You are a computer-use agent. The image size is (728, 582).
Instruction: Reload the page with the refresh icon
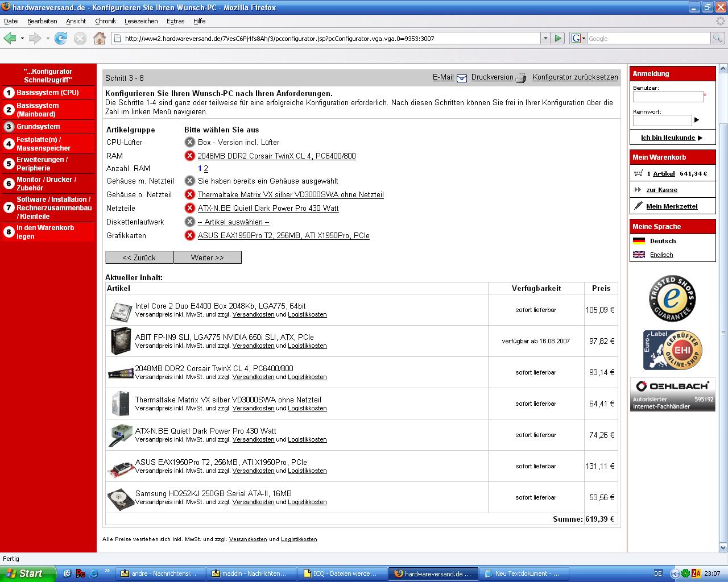click(61, 38)
